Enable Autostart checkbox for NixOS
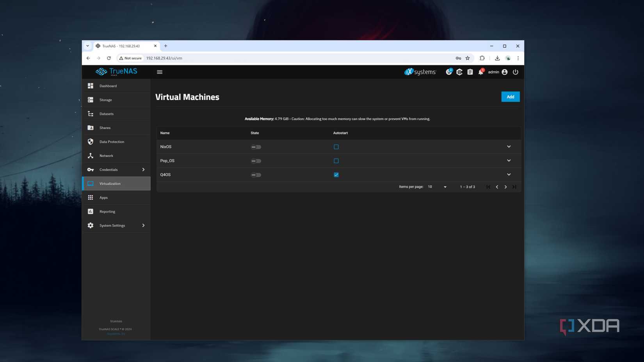 click(x=336, y=147)
